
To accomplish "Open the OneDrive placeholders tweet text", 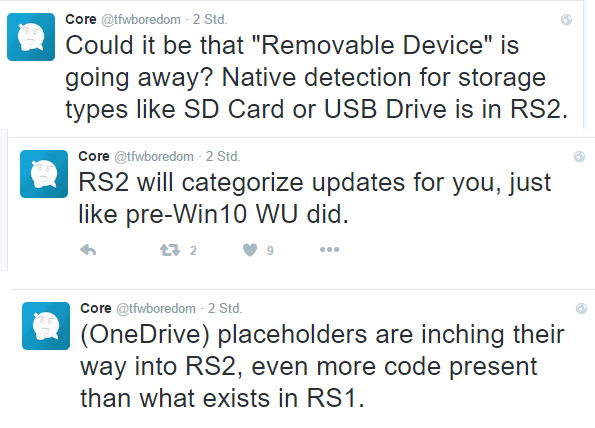I will pyautogui.click(x=323, y=366).
